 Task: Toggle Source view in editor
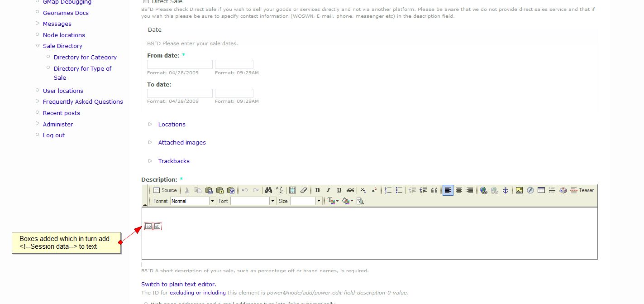(165, 190)
